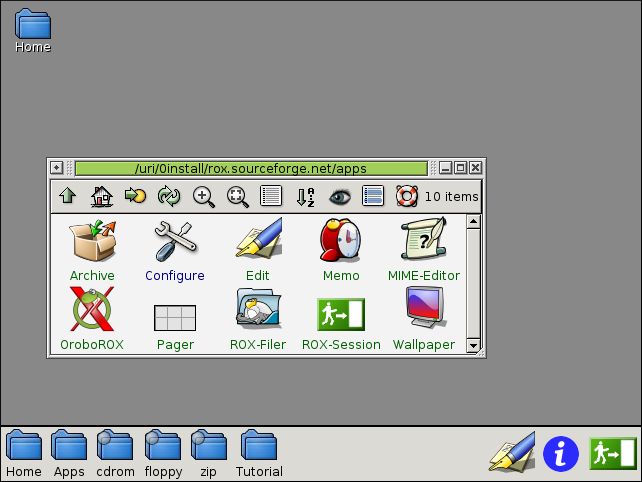Switch to the details list view

click(x=271, y=196)
